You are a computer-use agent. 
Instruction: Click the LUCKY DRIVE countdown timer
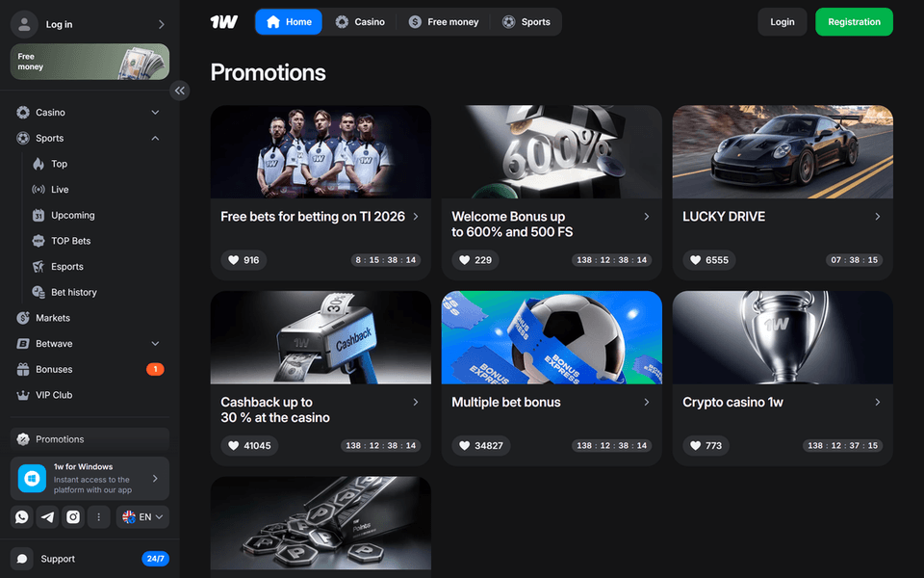point(854,260)
